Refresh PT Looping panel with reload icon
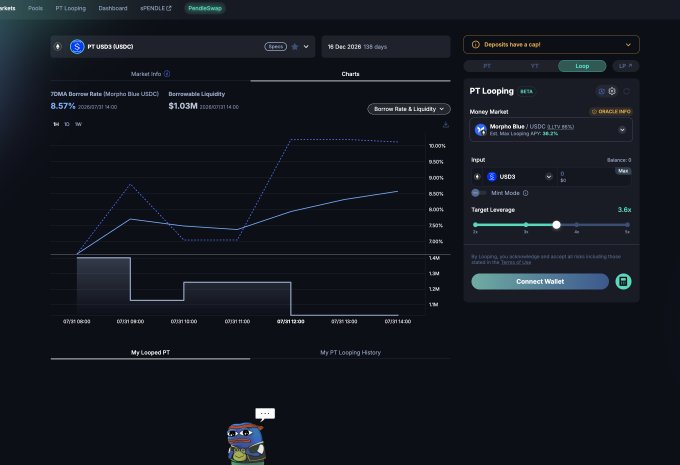 tap(627, 91)
